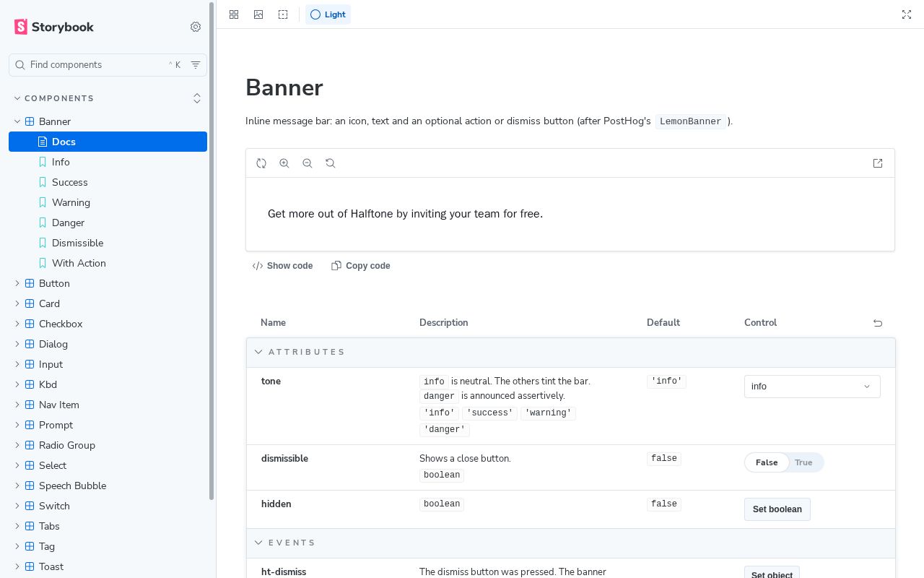Click the sidebar filter icon
This screenshot has width=924, height=578.
(x=196, y=65)
